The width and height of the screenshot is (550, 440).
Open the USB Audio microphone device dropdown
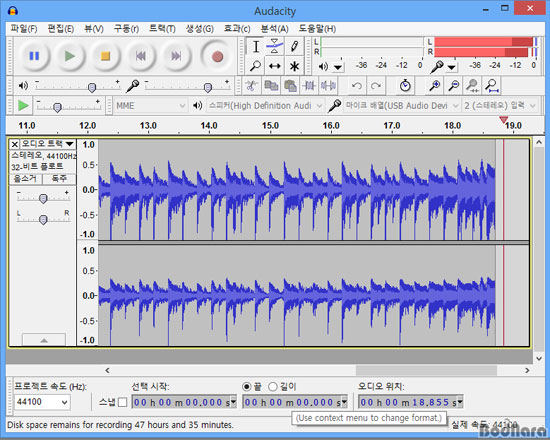402,106
